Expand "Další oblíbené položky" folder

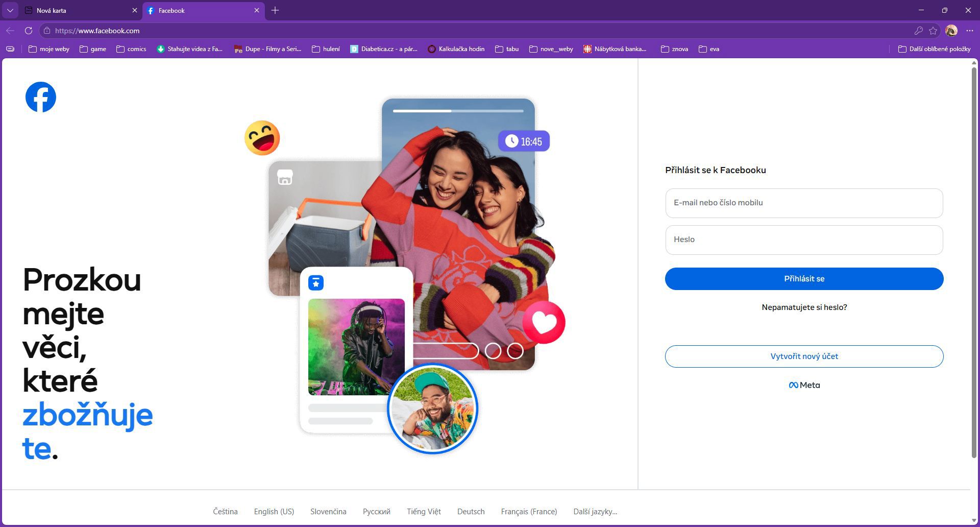934,49
